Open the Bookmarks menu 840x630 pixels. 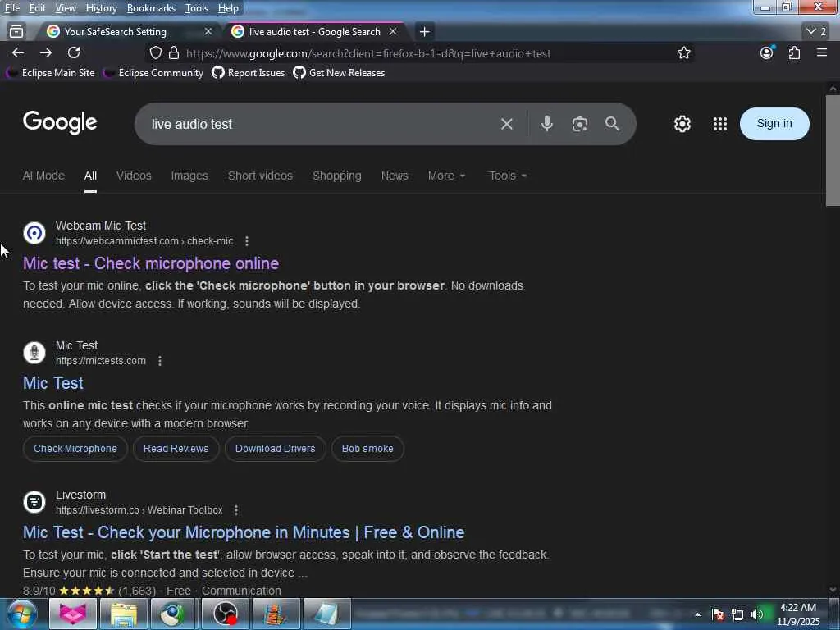coord(151,8)
